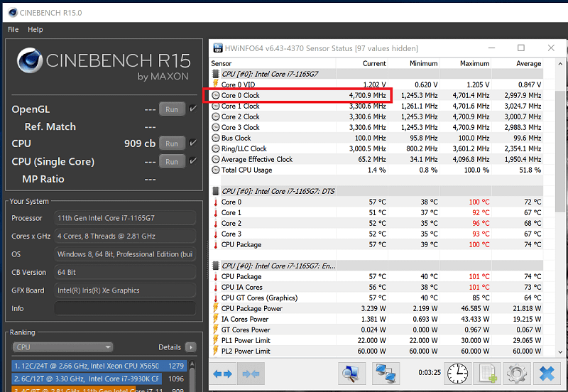Image resolution: width=568 pixels, height=392 pixels.
Task: Click the Maximum column header
Action: [465, 63]
